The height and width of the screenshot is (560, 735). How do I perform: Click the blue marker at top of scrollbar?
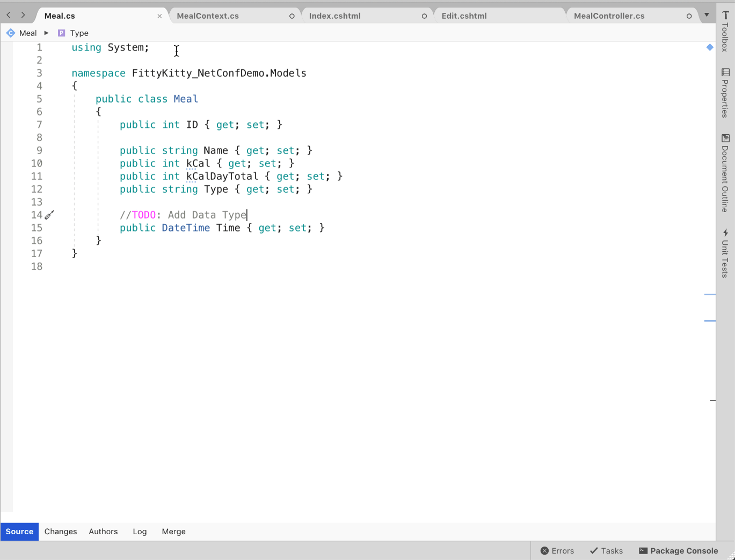tap(710, 48)
